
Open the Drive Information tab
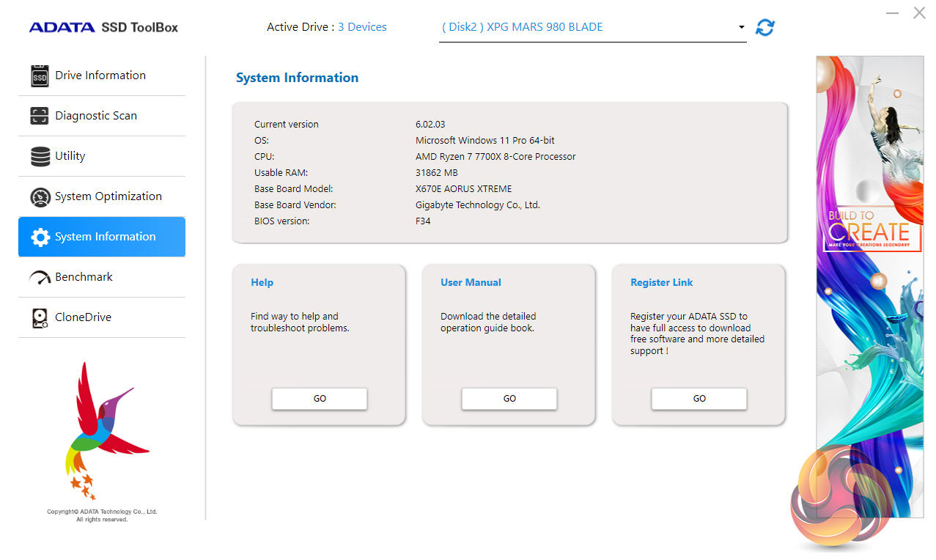pyautogui.click(x=102, y=75)
